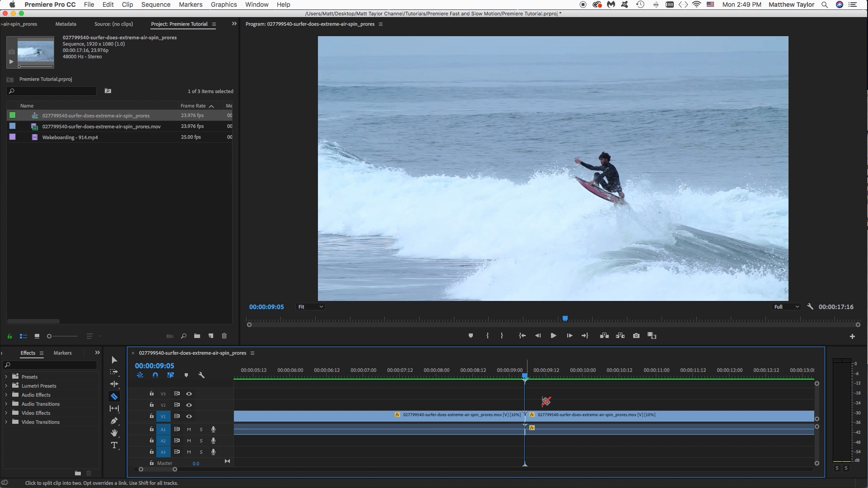Switch to the Markers panel tab
This screenshot has width=868, height=488.
(x=62, y=353)
